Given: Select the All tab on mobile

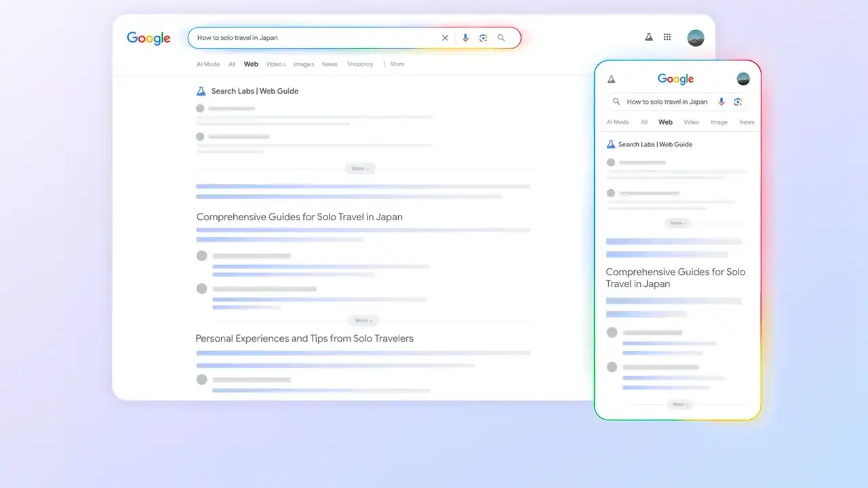Looking at the screenshot, I should (x=644, y=122).
